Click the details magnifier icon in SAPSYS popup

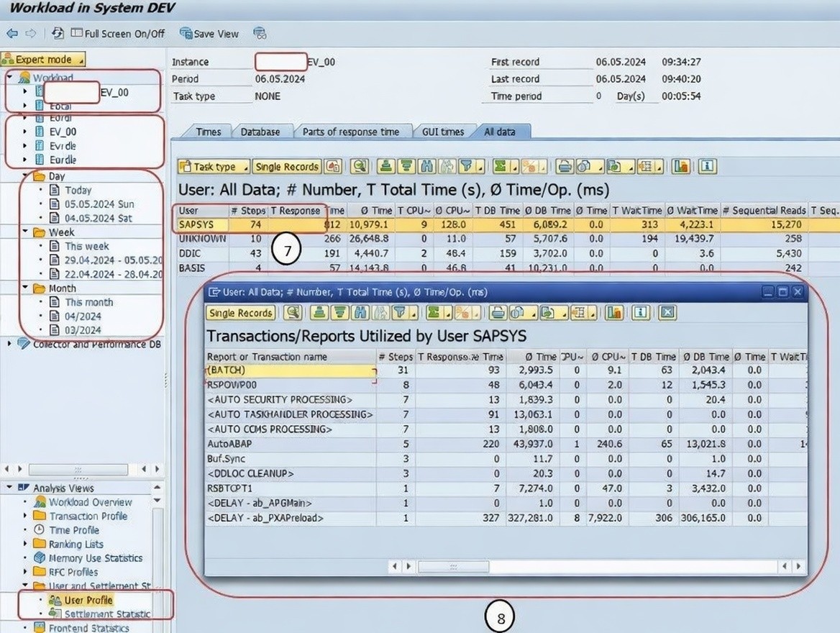pos(292,313)
